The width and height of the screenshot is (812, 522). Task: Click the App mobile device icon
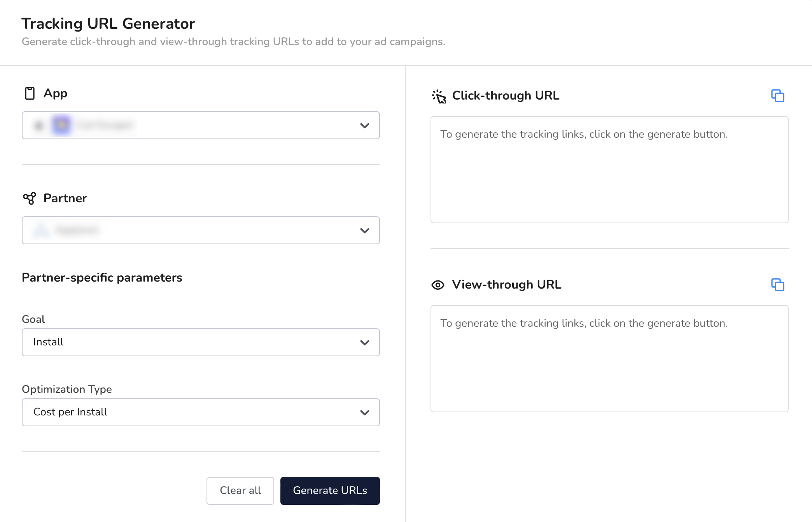coord(29,93)
